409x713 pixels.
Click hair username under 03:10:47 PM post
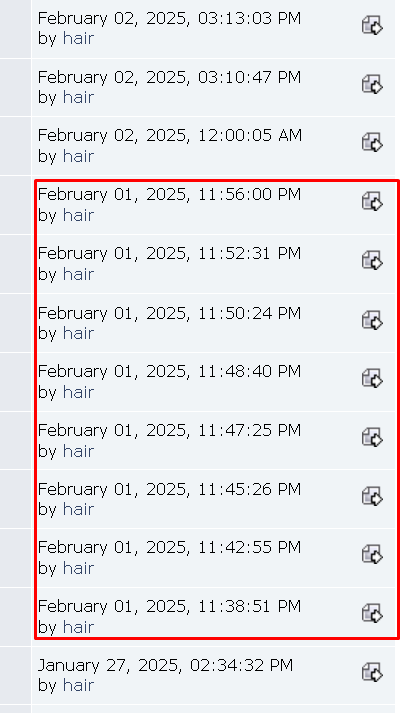click(78, 97)
